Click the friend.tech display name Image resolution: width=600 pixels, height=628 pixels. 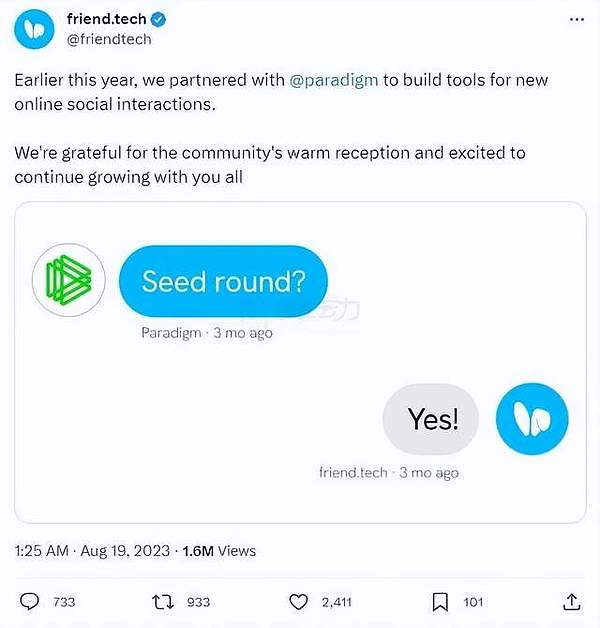[x=106, y=20]
